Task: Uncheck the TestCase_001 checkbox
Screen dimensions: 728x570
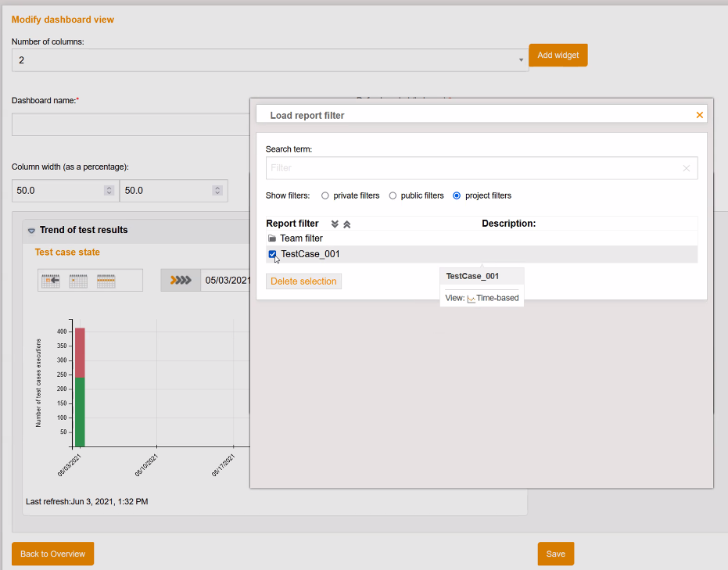Action: click(x=272, y=254)
